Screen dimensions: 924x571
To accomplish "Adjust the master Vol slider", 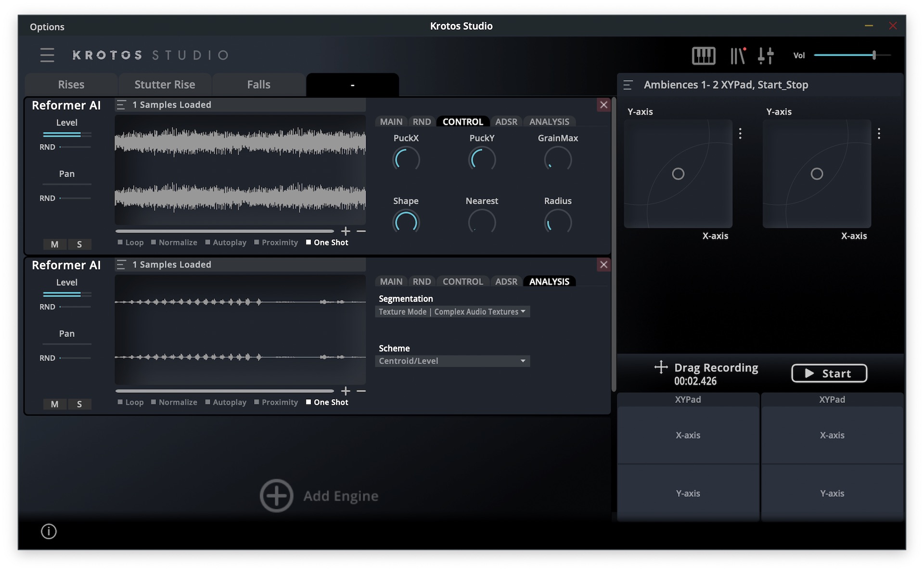I will click(873, 55).
